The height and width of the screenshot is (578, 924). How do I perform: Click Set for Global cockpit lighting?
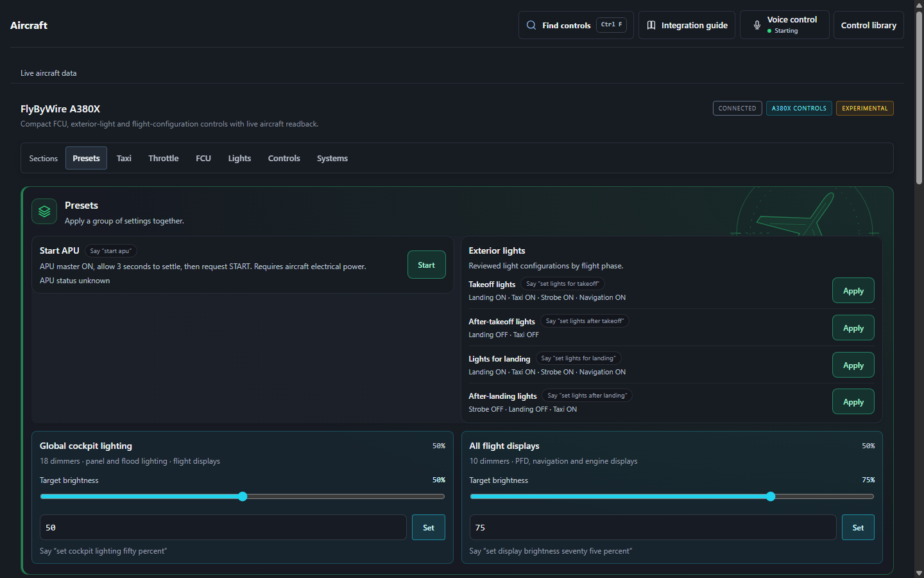coord(429,527)
